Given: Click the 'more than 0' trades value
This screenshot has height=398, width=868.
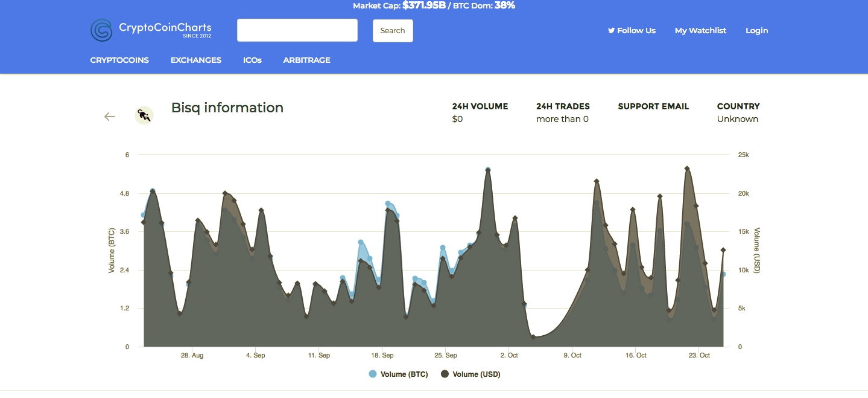Looking at the screenshot, I should tap(562, 119).
